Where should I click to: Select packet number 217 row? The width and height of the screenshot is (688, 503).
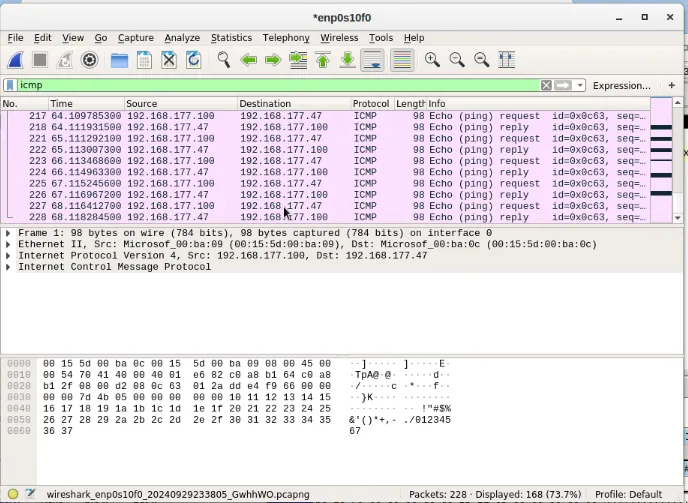point(325,116)
